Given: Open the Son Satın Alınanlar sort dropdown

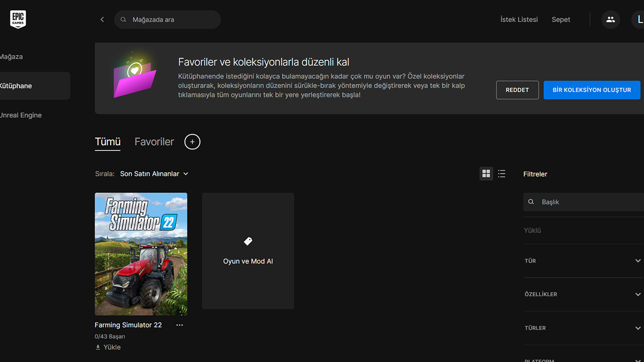Looking at the screenshot, I should click(154, 173).
